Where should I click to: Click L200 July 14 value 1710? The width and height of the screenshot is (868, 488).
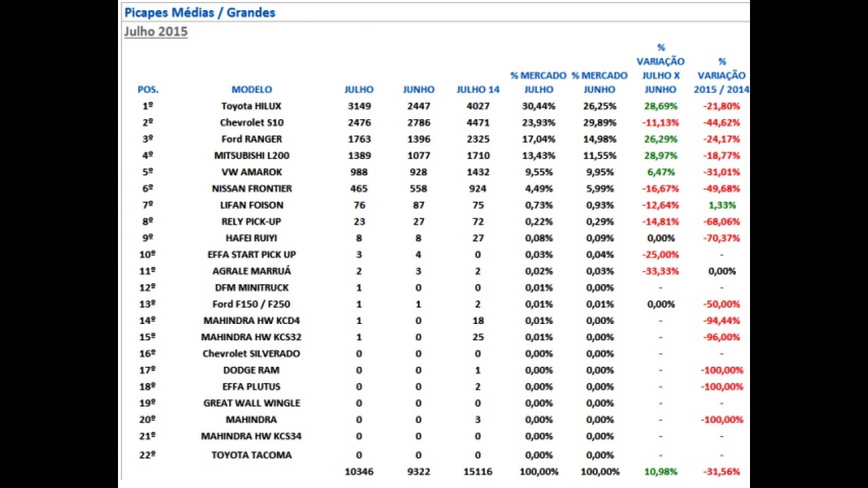pos(478,156)
